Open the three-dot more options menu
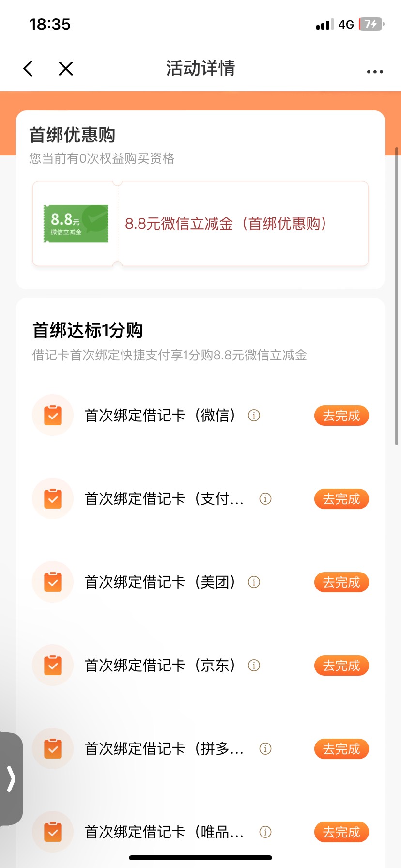Screen dimensions: 401x868 click(375, 72)
